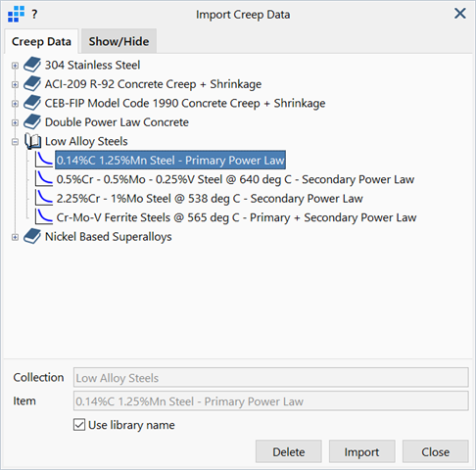Image resolution: width=476 pixels, height=470 pixels.
Task: Collapse the Low Alloy Steels collection
Action: [15, 142]
